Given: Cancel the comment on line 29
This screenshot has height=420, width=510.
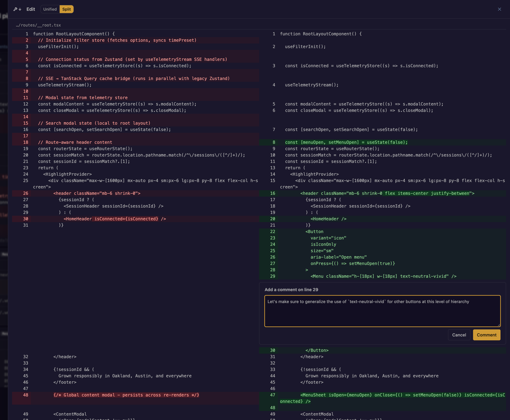Looking at the screenshot, I should click(x=459, y=335).
